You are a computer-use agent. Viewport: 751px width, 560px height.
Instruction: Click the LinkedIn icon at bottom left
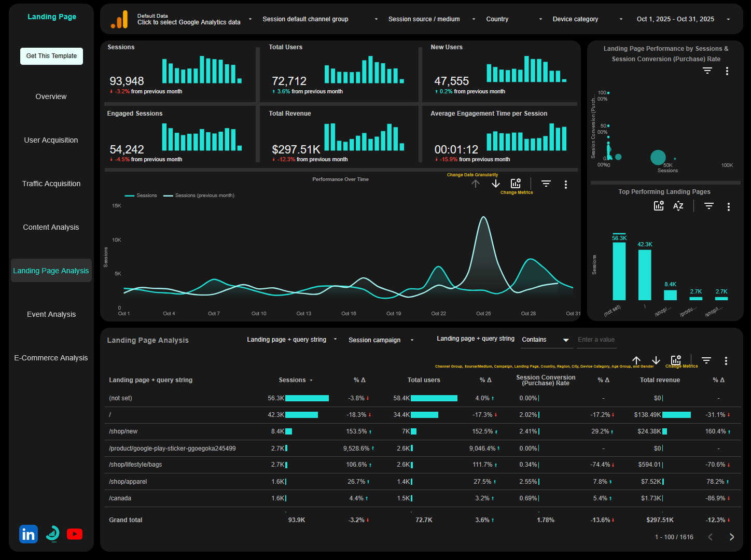[x=29, y=534]
